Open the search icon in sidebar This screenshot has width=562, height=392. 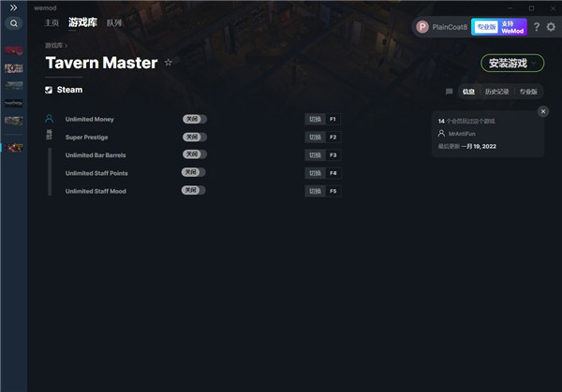click(14, 23)
